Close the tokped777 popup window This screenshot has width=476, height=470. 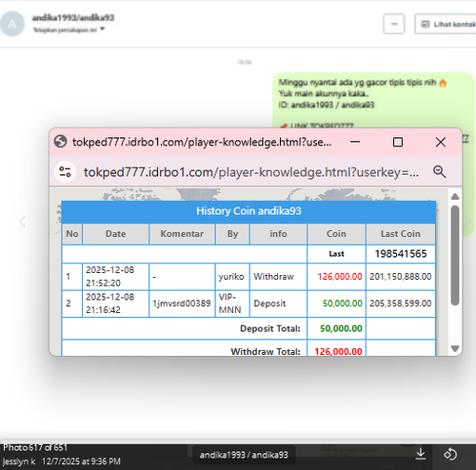coord(441,142)
